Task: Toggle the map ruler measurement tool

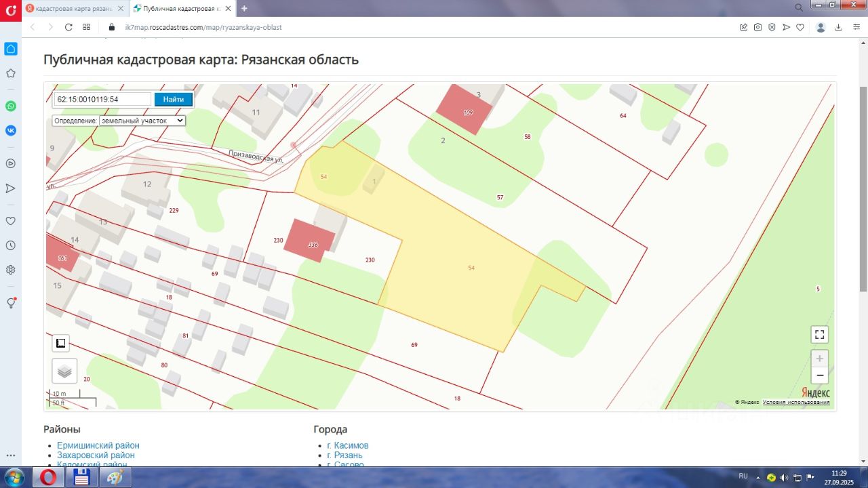Action: (x=60, y=343)
